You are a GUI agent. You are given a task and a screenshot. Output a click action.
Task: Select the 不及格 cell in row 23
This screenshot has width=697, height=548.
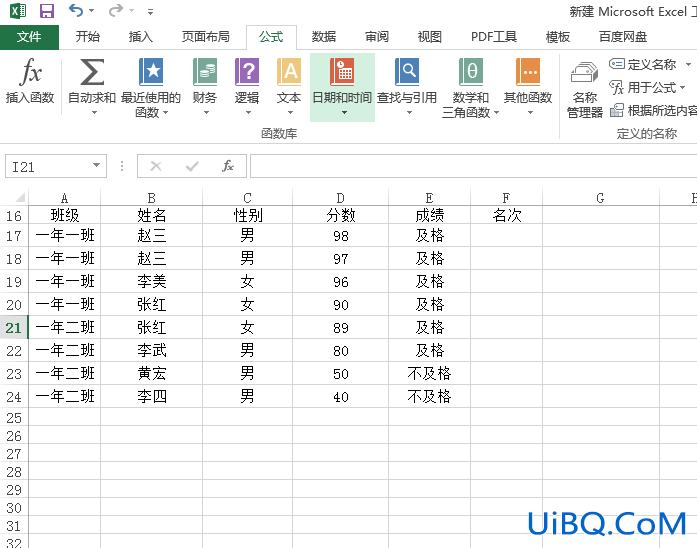click(x=429, y=373)
